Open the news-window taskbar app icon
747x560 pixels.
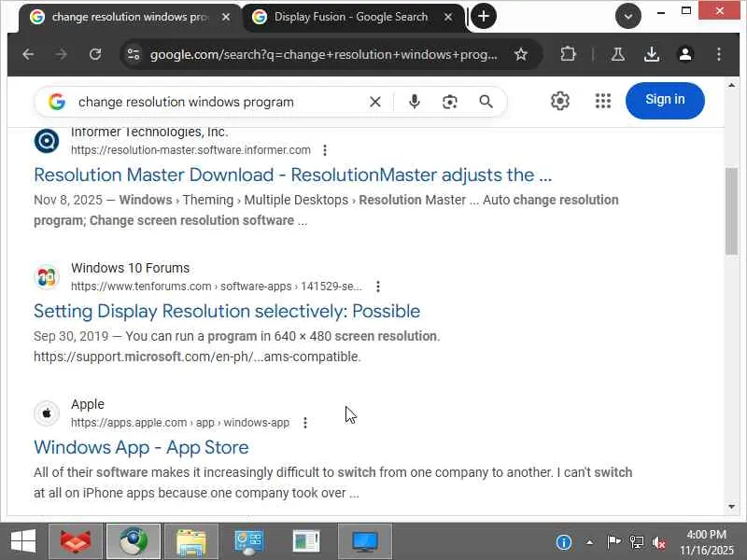(x=307, y=542)
